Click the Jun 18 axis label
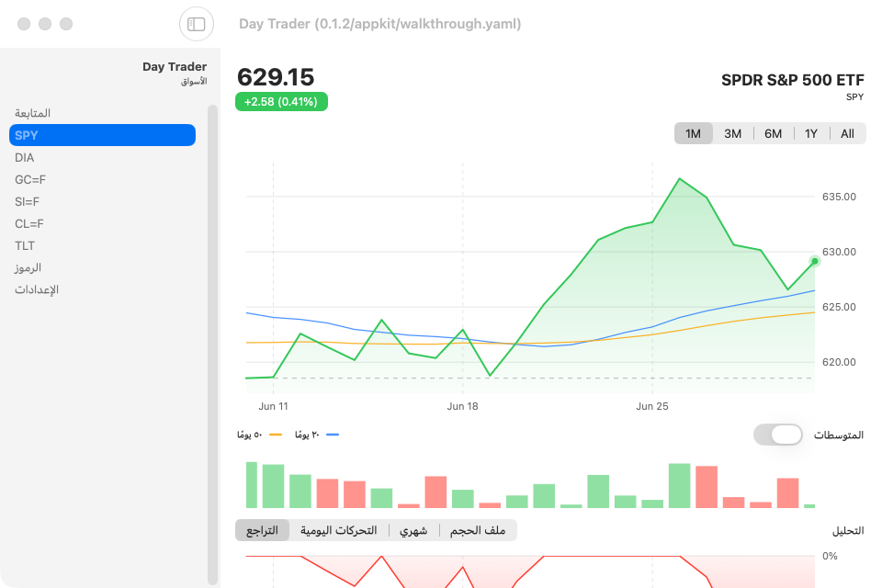This screenshot has width=882, height=588. click(462, 406)
